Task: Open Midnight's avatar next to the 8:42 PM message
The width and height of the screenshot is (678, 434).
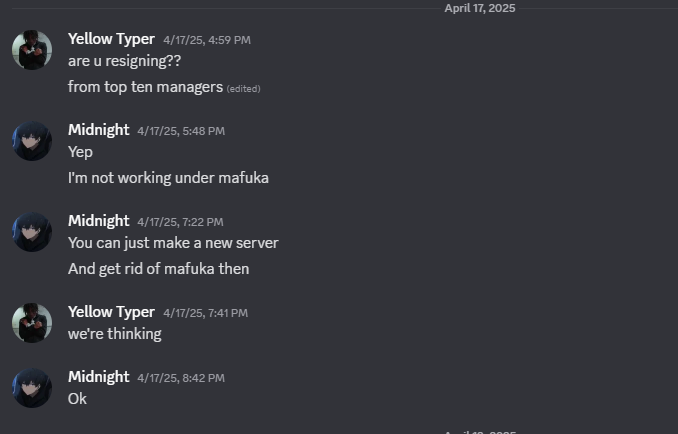Action: pos(32,388)
